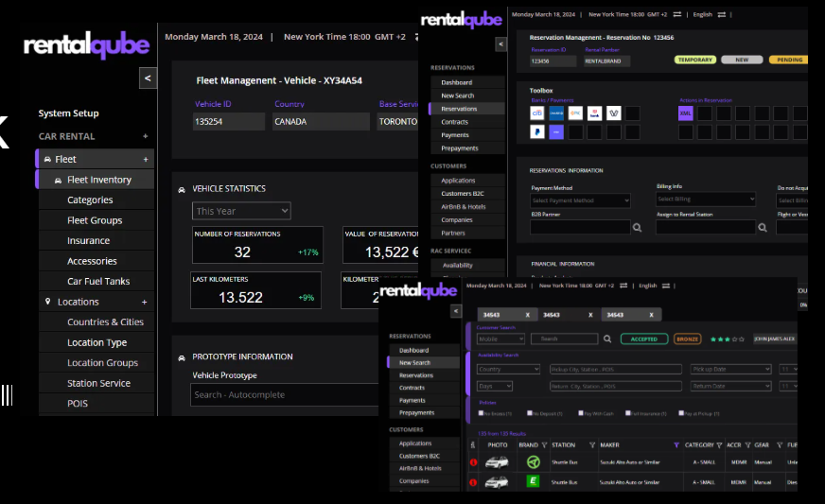Image resolution: width=825 pixels, height=504 pixels.
Task: Click timezone swap icon in New Search window
Action: click(623, 286)
